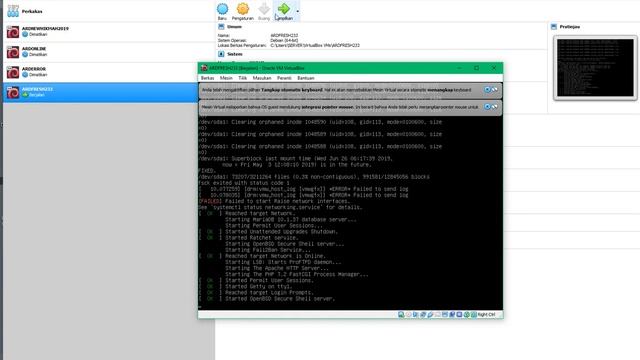640x360 pixels.
Task: Open the Bantuan menu in VM window
Action: pos(305,78)
